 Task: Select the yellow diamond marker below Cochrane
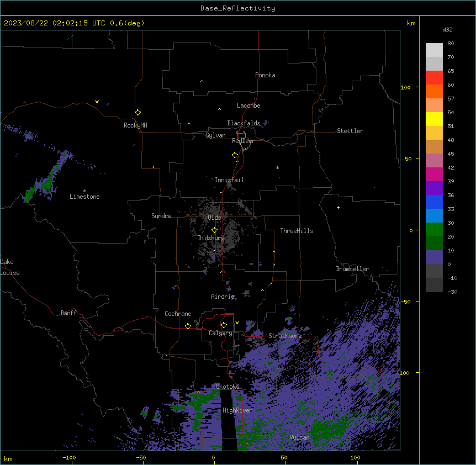click(188, 326)
